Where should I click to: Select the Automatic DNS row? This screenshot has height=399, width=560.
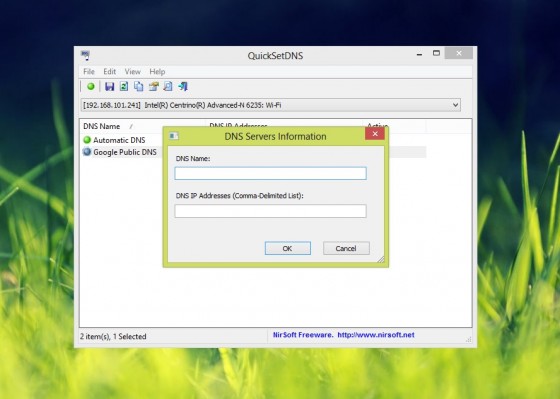pyautogui.click(x=119, y=140)
